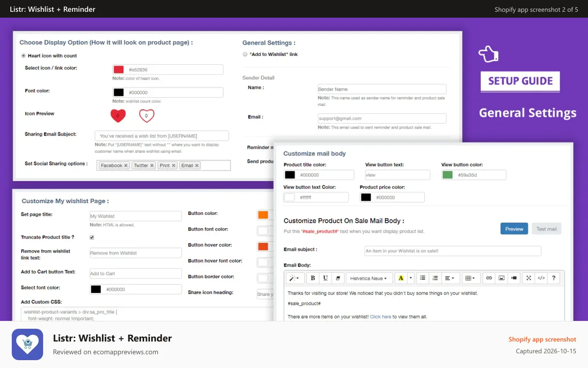Click the "Click here" link in email body

point(380,317)
